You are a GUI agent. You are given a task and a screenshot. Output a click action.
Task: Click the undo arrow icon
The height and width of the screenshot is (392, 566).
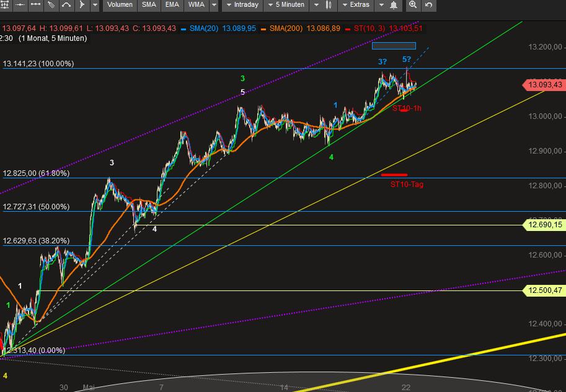pyautogui.click(x=428, y=6)
